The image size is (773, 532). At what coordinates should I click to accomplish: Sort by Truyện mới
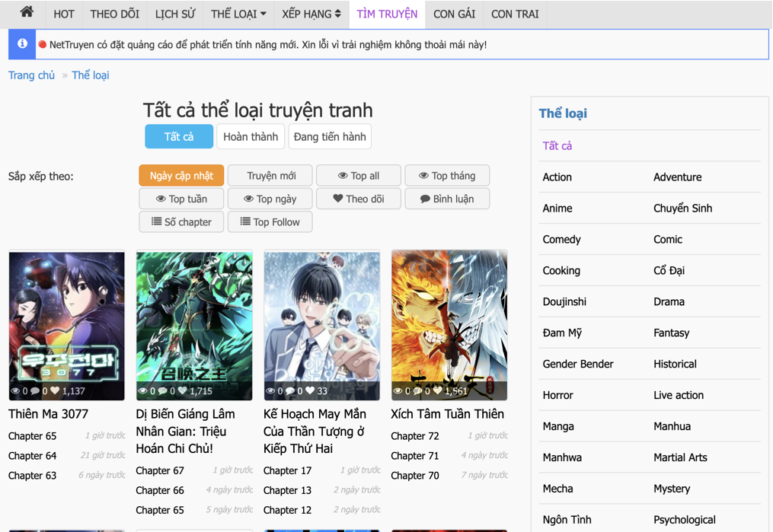pos(270,175)
